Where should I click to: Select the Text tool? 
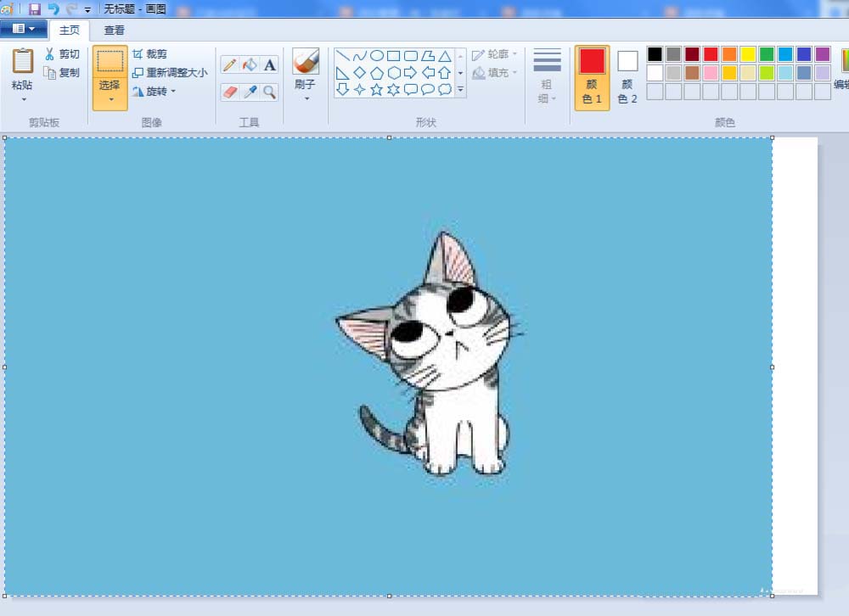click(270, 65)
